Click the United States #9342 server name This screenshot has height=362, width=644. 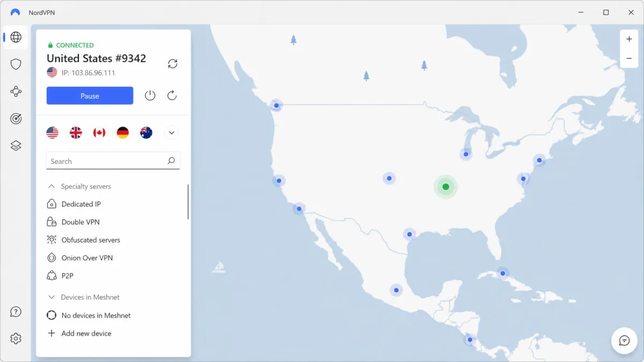coord(97,58)
